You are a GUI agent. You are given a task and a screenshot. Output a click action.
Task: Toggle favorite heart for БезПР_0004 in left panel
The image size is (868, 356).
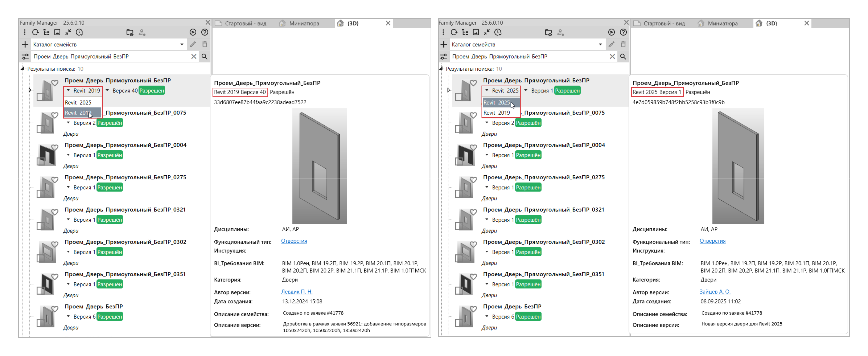tap(55, 147)
